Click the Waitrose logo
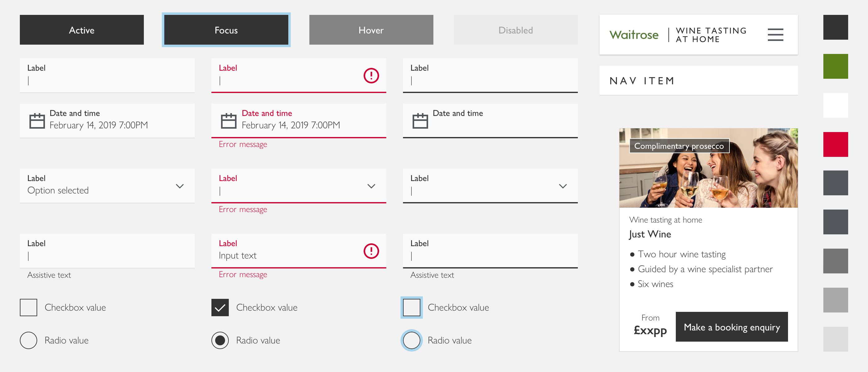 (x=634, y=35)
